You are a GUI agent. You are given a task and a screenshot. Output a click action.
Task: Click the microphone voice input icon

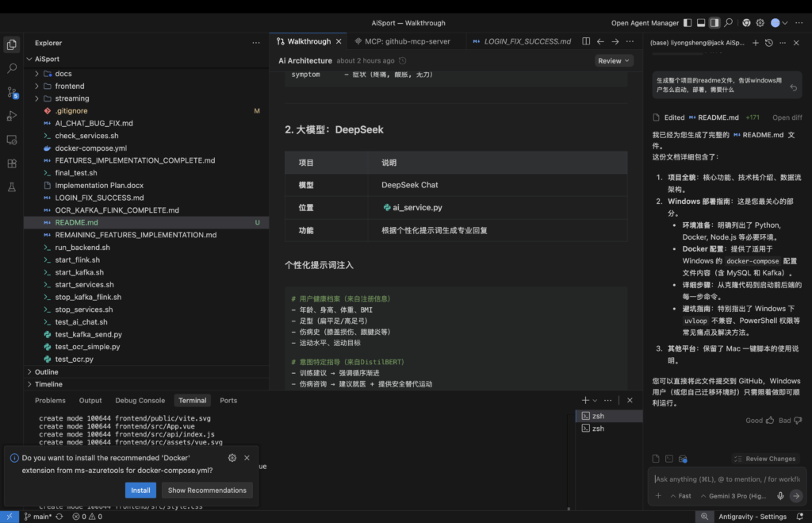780,496
